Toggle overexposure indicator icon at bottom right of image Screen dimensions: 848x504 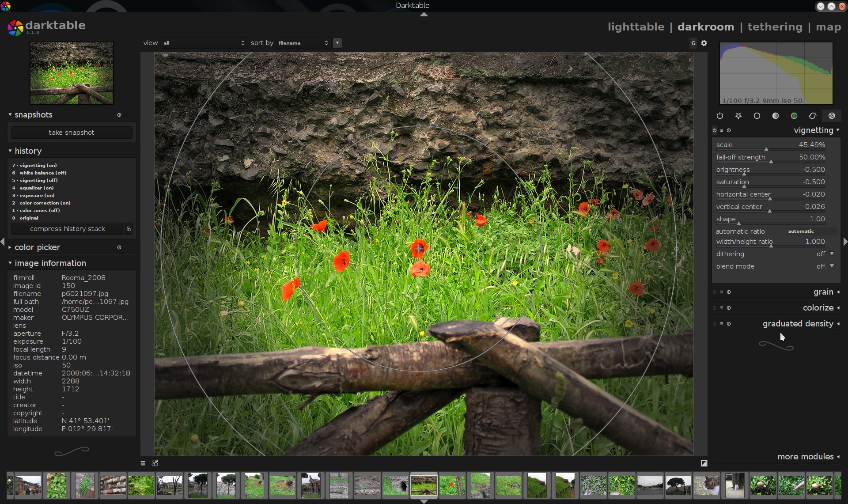tap(704, 463)
